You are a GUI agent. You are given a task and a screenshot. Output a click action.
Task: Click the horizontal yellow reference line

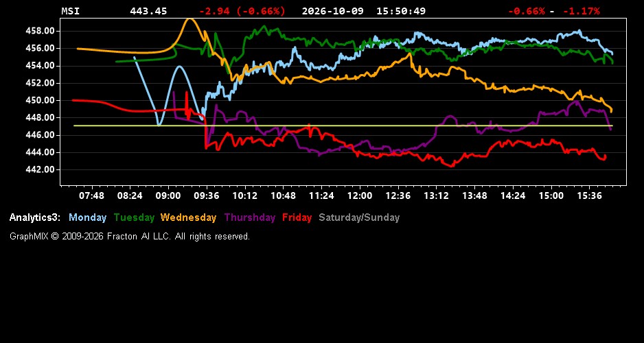pyautogui.click(x=343, y=126)
